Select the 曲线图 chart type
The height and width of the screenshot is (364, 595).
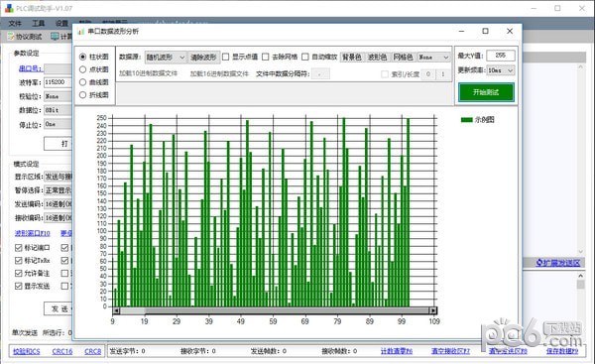click(x=82, y=82)
